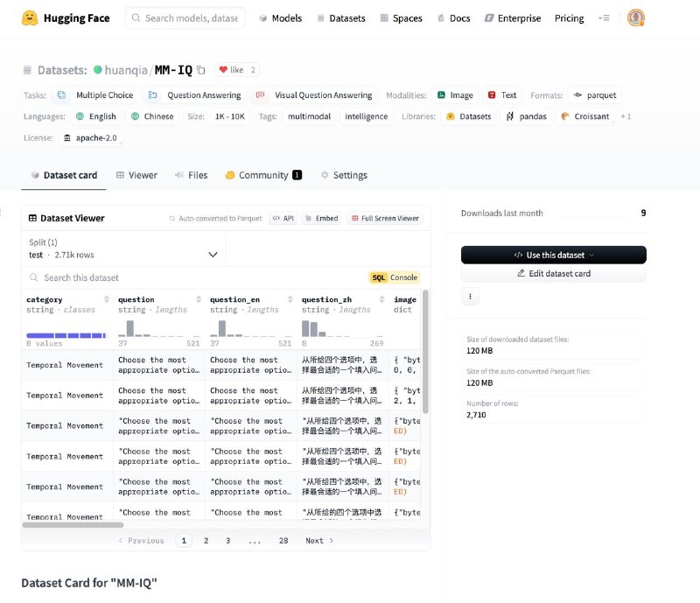Click the huanqia owner status dot

click(x=97, y=70)
